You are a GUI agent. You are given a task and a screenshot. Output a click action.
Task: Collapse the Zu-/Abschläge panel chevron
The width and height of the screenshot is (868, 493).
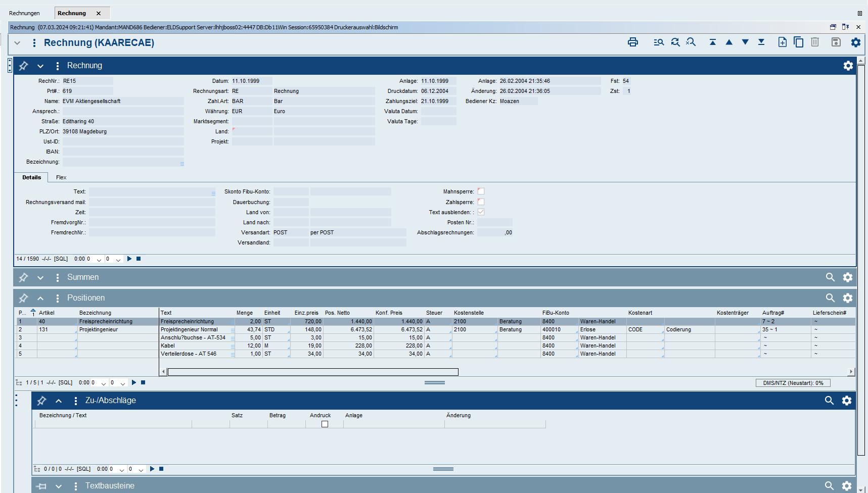click(59, 401)
